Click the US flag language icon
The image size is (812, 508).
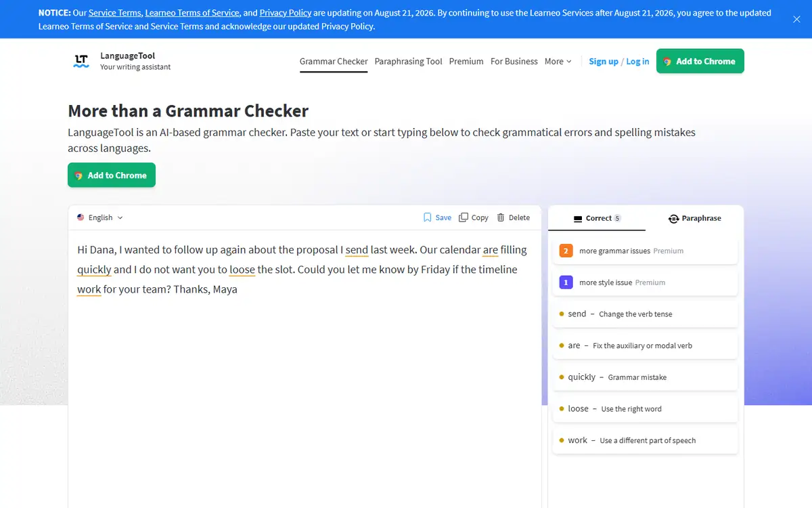click(x=81, y=217)
